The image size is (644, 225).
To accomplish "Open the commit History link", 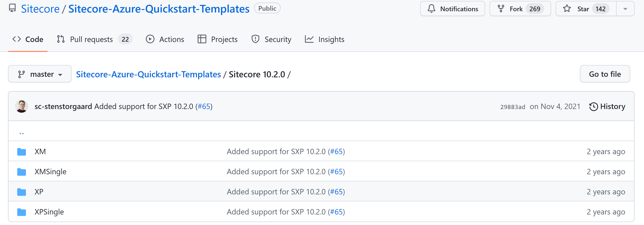I will point(607,106).
